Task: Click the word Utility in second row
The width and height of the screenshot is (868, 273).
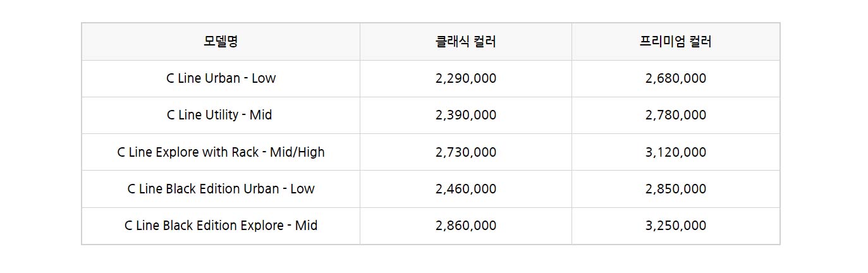Action: (x=222, y=115)
